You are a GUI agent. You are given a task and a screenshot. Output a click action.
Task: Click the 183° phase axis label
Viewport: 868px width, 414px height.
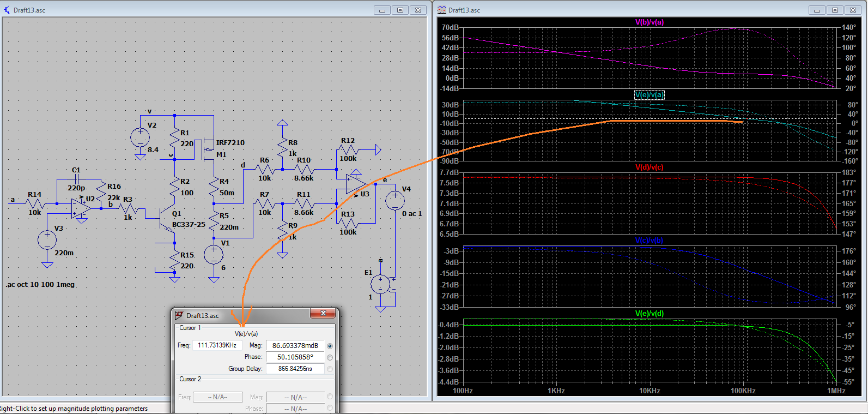(x=849, y=172)
